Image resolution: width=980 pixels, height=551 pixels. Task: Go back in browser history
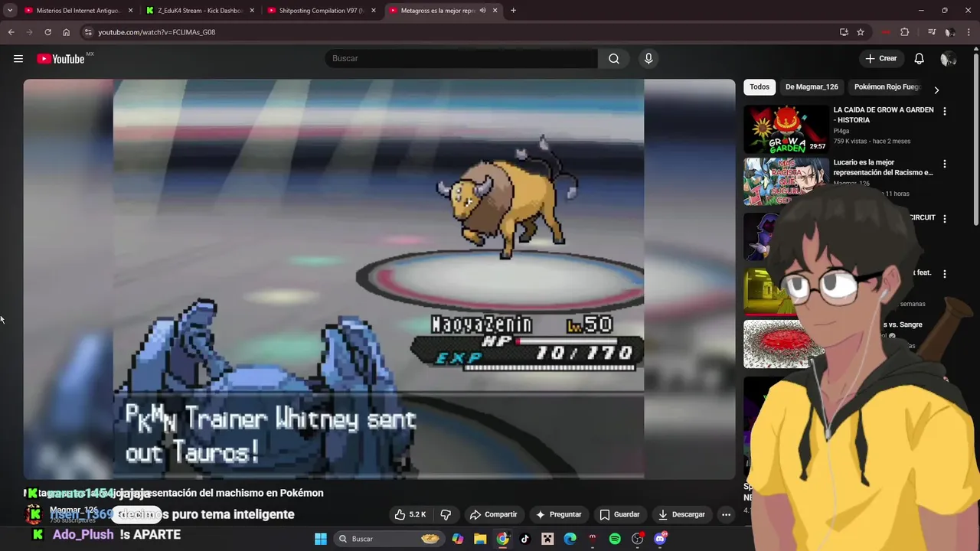pos(11,32)
